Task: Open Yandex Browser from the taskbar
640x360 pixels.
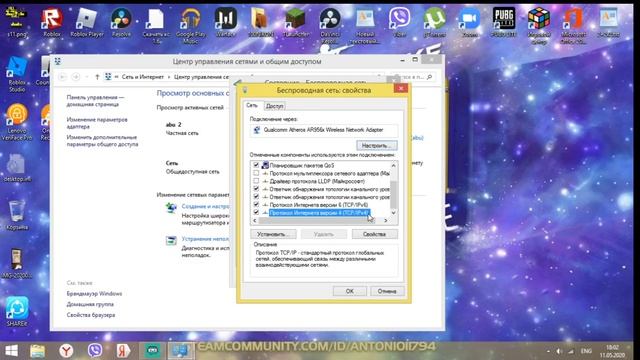Action: coord(66,351)
